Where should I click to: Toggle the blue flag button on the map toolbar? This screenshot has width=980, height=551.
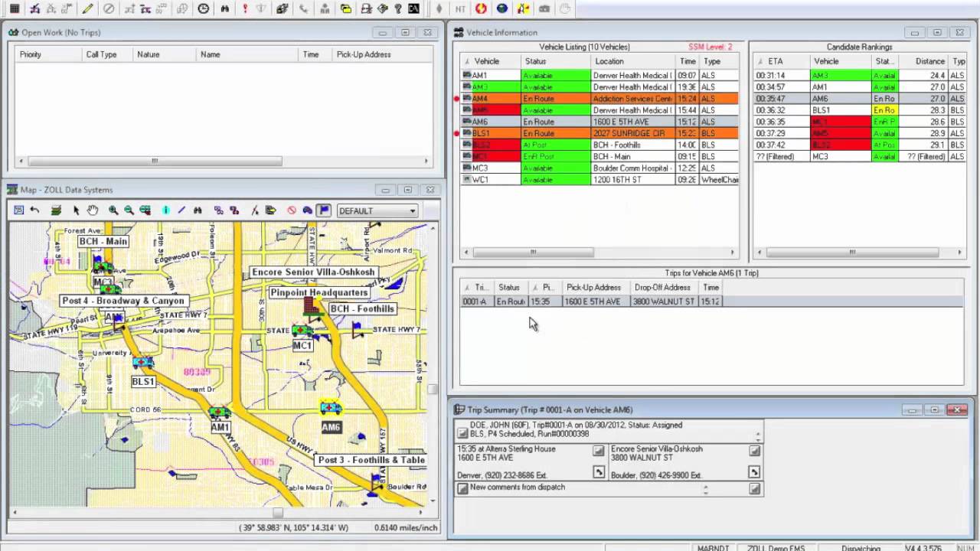pyautogui.click(x=324, y=210)
